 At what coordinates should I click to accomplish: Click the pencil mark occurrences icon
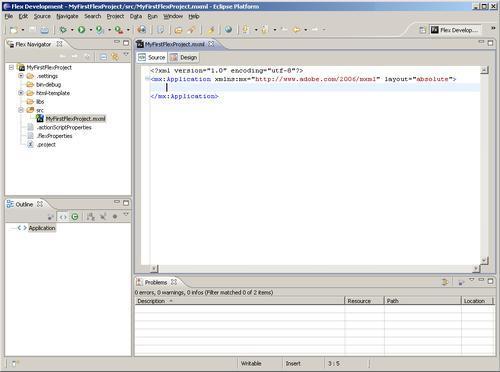point(211,30)
